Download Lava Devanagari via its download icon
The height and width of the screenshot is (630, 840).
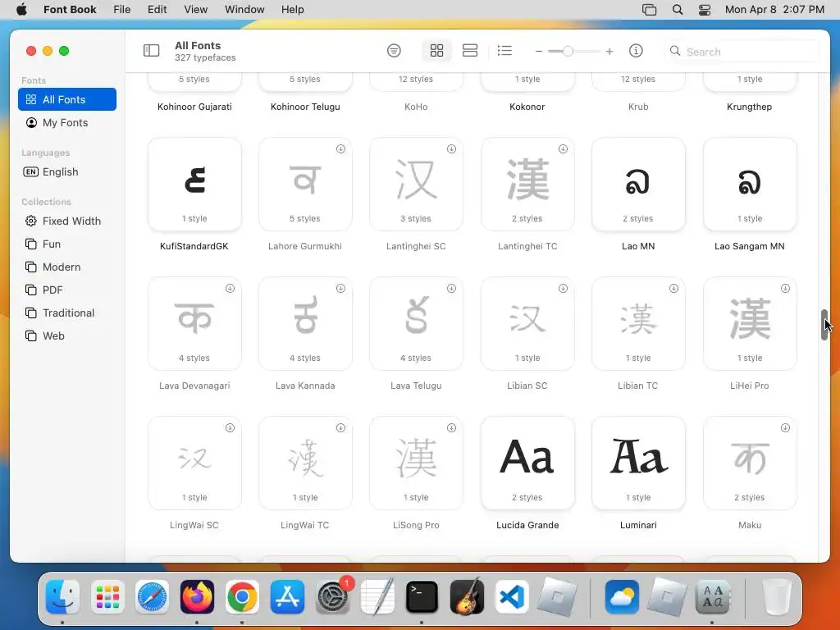(x=230, y=288)
